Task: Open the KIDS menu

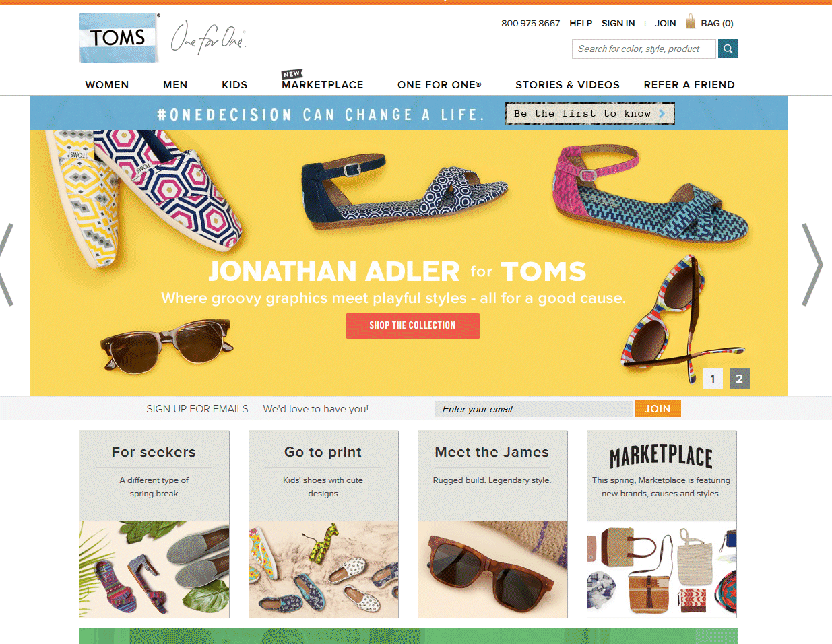Action: pos(234,85)
